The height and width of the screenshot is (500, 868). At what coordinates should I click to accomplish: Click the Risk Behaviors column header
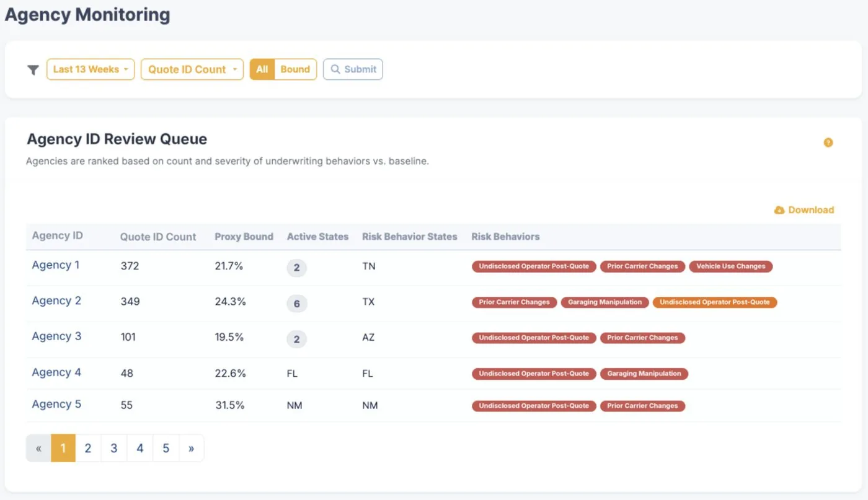[x=505, y=237]
